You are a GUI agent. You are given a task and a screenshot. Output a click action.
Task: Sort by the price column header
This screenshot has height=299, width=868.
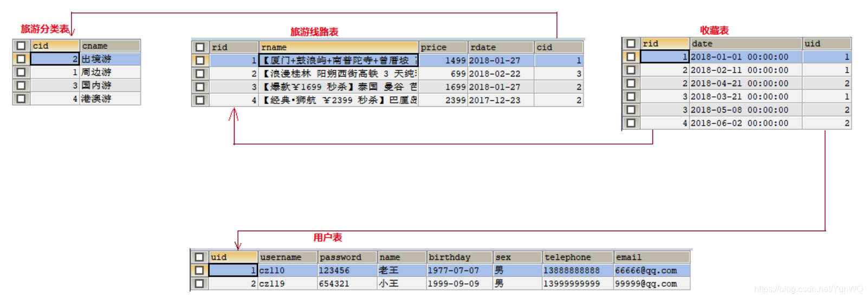[x=443, y=47]
